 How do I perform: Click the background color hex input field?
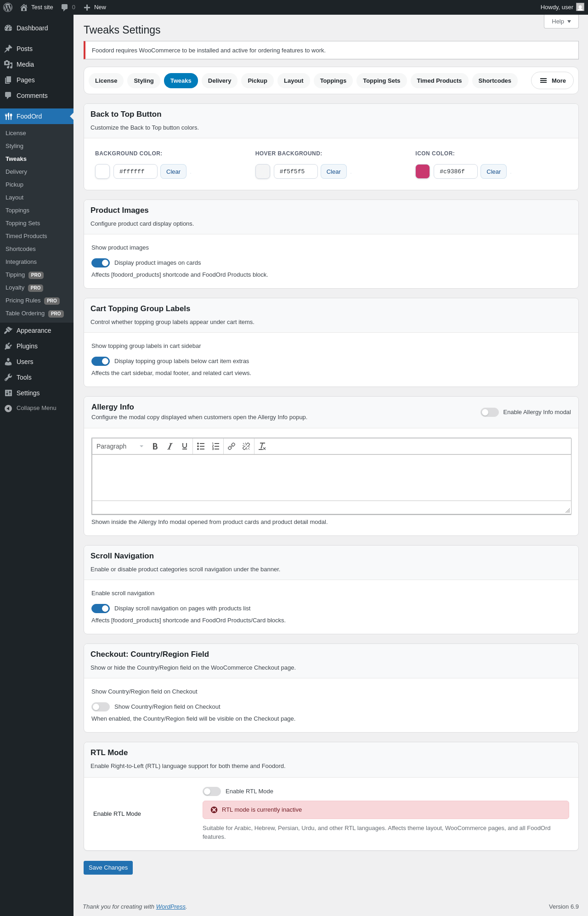coord(136,171)
